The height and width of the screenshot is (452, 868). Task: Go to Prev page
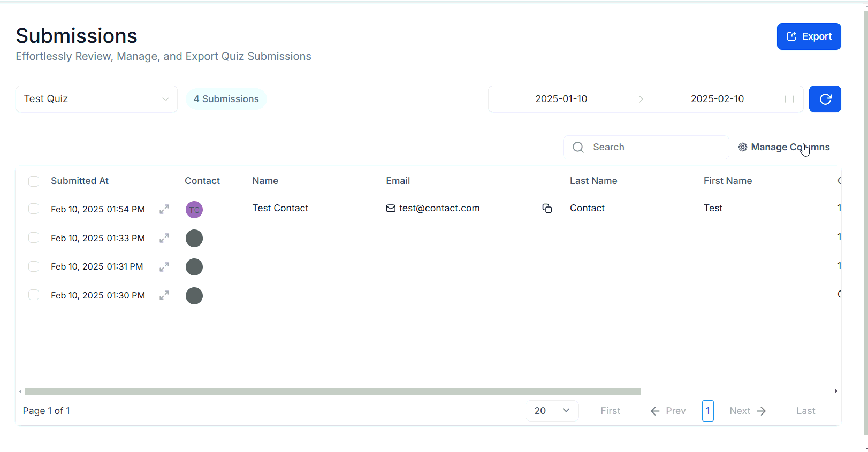[668, 411]
